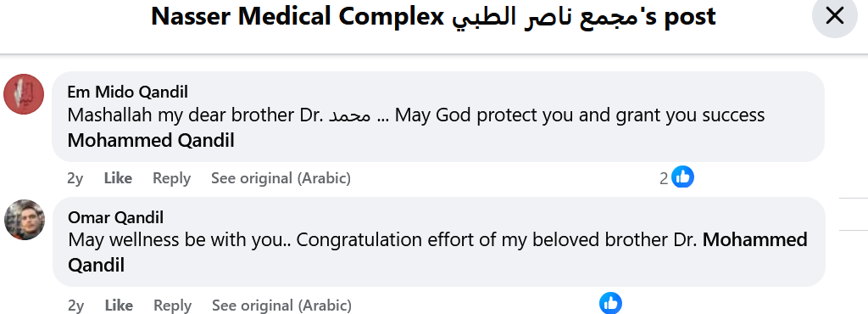Close the Nasser Medical Complex post dialog

coord(834,15)
